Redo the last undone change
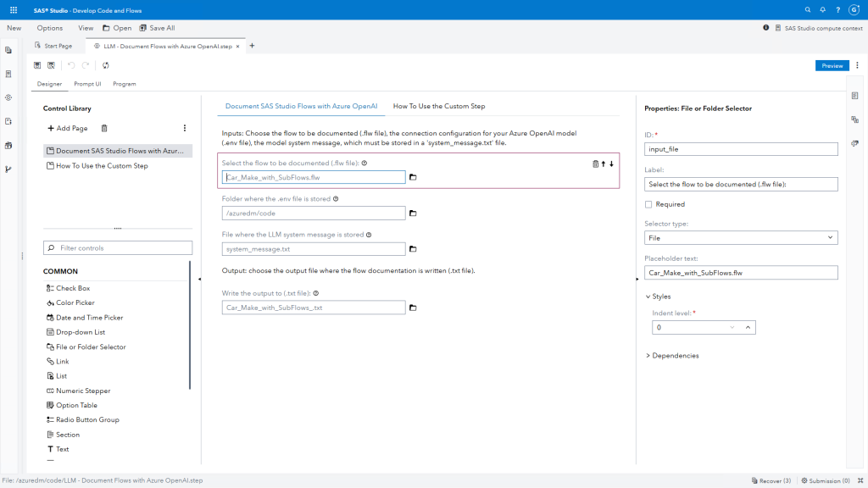 pos(85,64)
